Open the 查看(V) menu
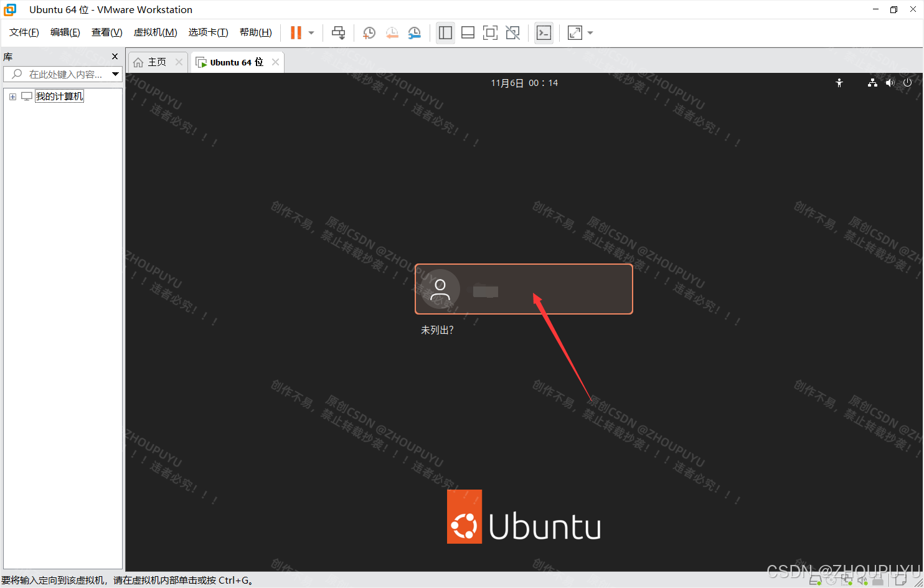This screenshot has width=924, height=588. (x=107, y=32)
